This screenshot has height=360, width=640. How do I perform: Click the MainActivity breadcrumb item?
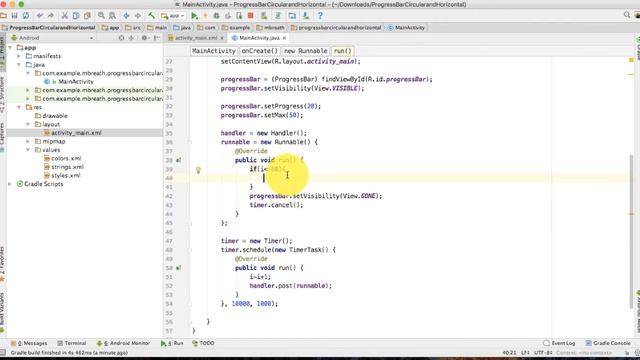pos(407,28)
